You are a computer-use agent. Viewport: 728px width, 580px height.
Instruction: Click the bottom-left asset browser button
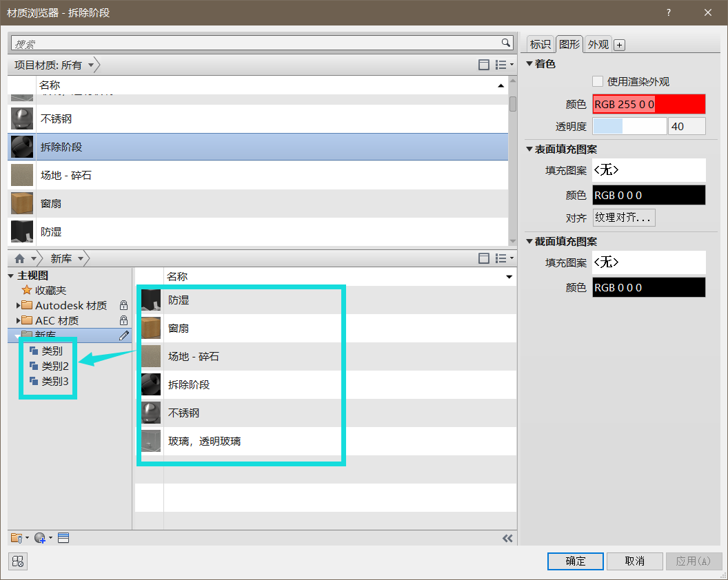(18, 561)
